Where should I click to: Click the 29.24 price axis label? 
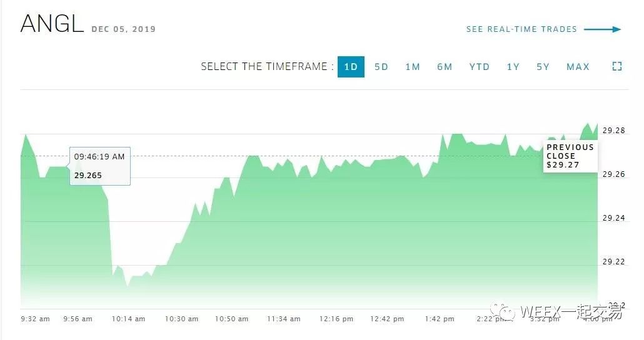point(612,218)
